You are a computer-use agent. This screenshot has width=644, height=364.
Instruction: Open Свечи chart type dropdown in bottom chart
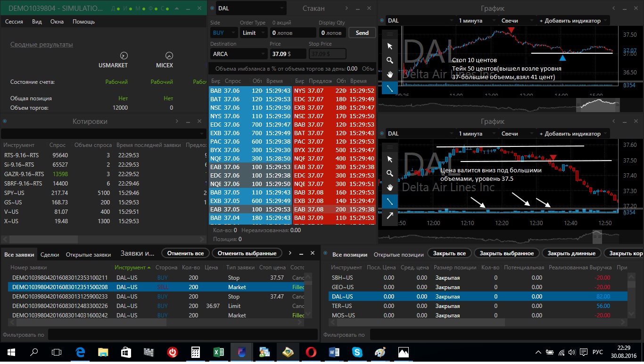(518, 134)
